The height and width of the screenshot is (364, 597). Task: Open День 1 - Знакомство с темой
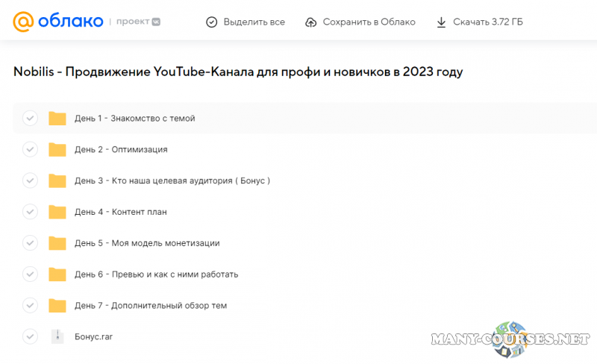click(134, 118)
